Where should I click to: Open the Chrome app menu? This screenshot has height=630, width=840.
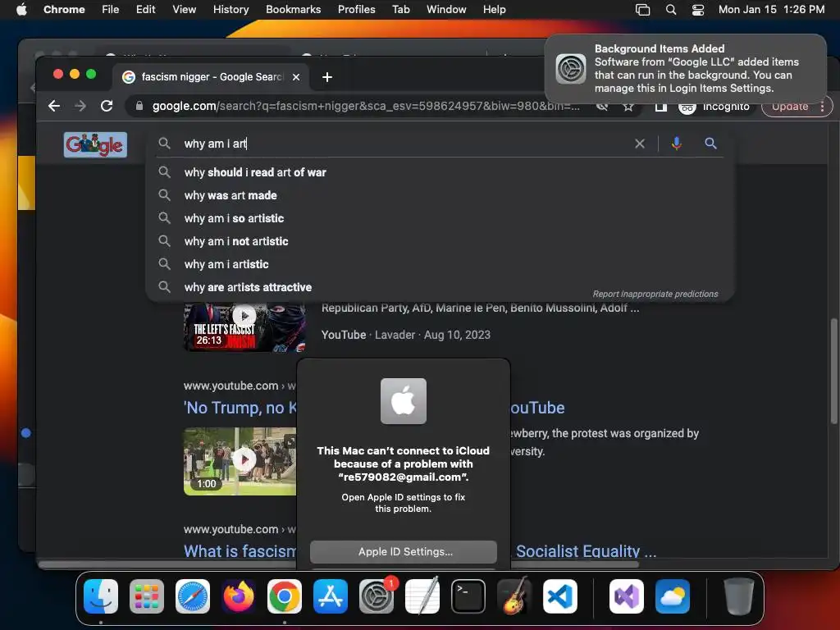point(64,10)
